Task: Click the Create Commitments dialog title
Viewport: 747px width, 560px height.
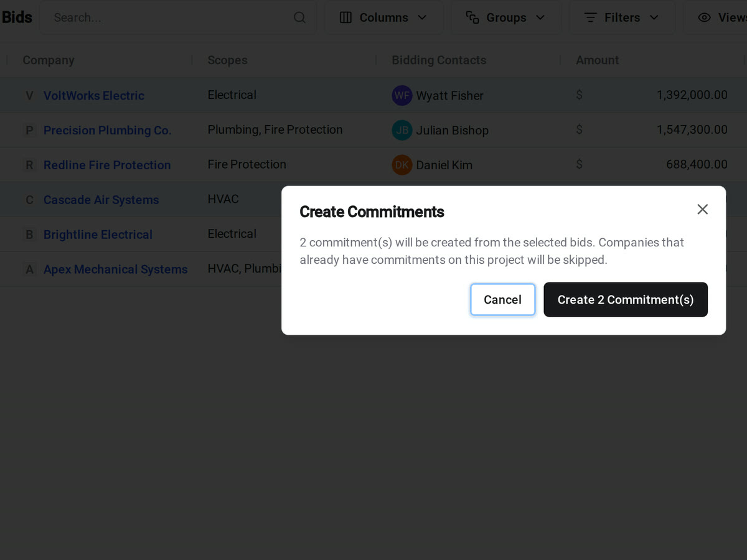Action: pos(372,212)
